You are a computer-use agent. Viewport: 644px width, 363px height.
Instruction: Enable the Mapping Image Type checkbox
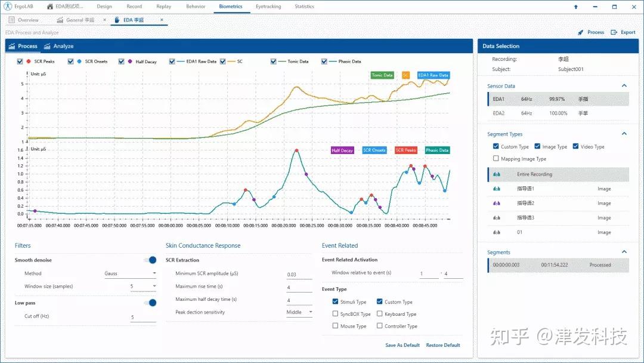(496, 158)
